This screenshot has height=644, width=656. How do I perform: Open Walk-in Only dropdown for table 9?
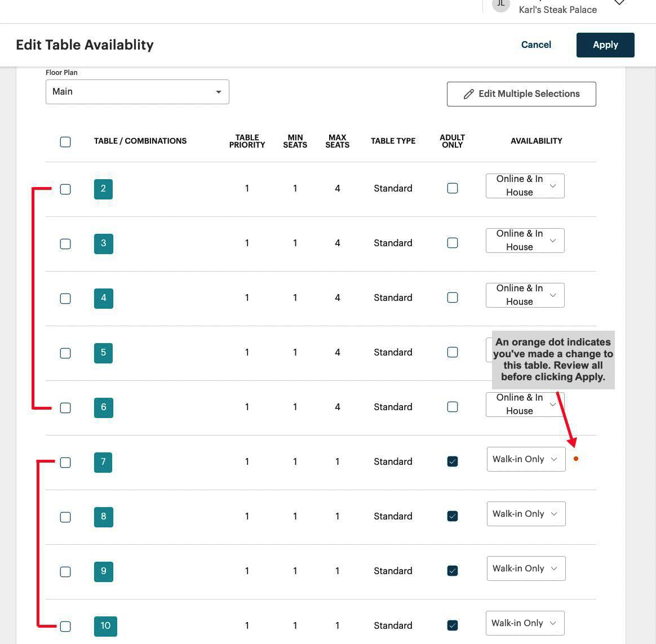tap(526, 569)
